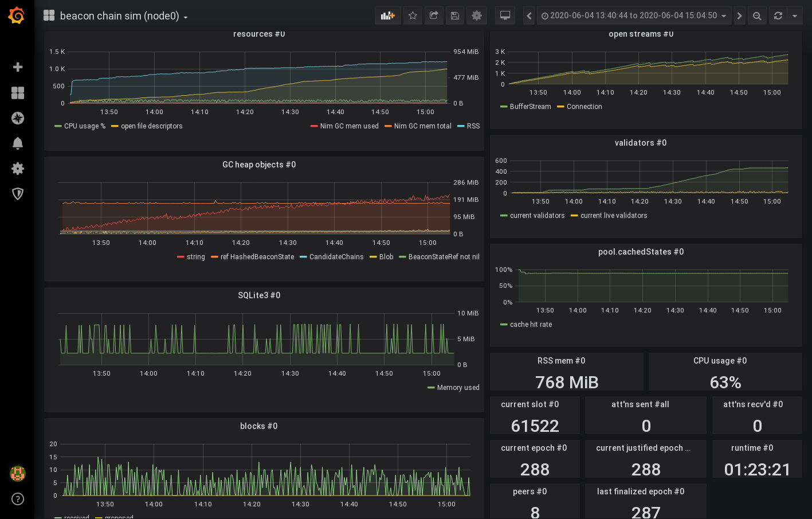Open the SQLite3 #0 panel menu
The height and width of the screenshot is (519, 812).
point(259,295)
